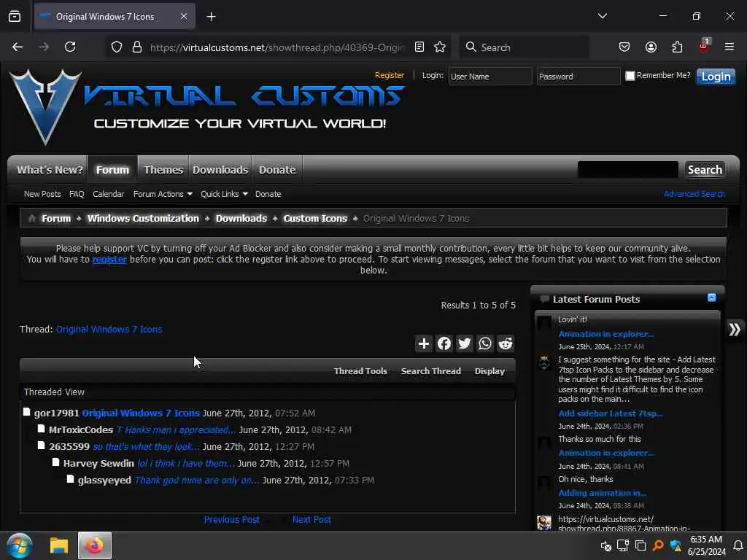View site security padlock info

click(x=137, y=47)
